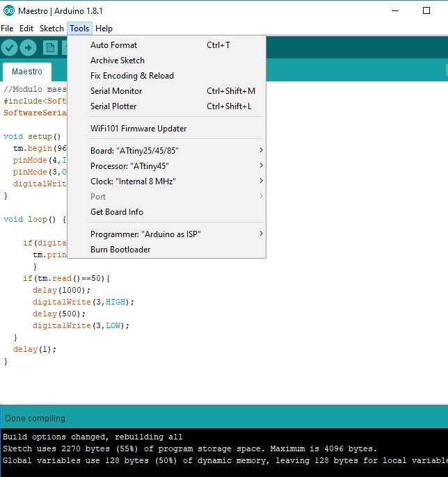Choose Auto Format from Tools menu

click(x=166, y=45)
